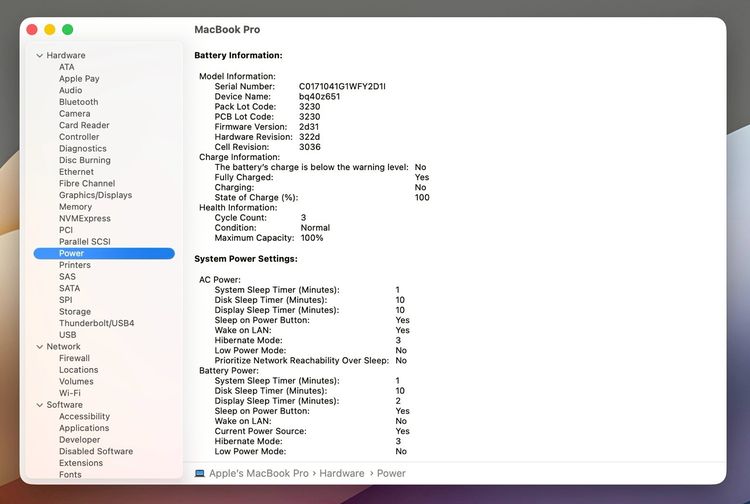
Task: Open Fibre Channel in the sidebar
Action: pos(87,184)
